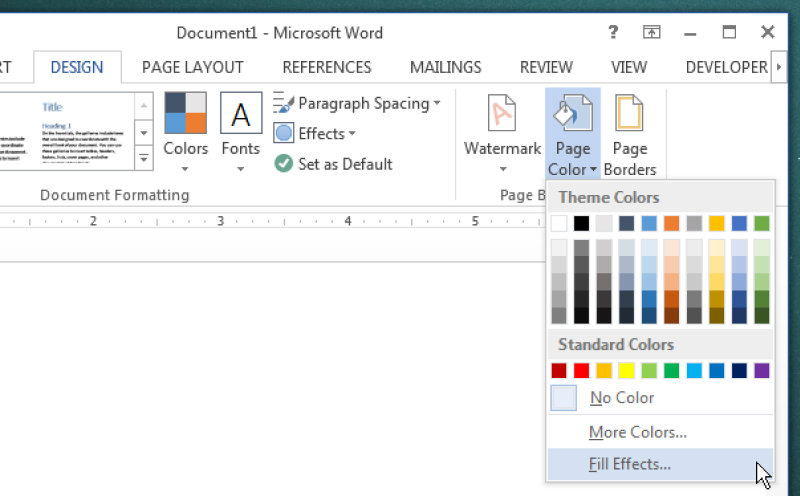Open the Effects dropdown
This screenshot has height=500, width=800.
(314, 134)
